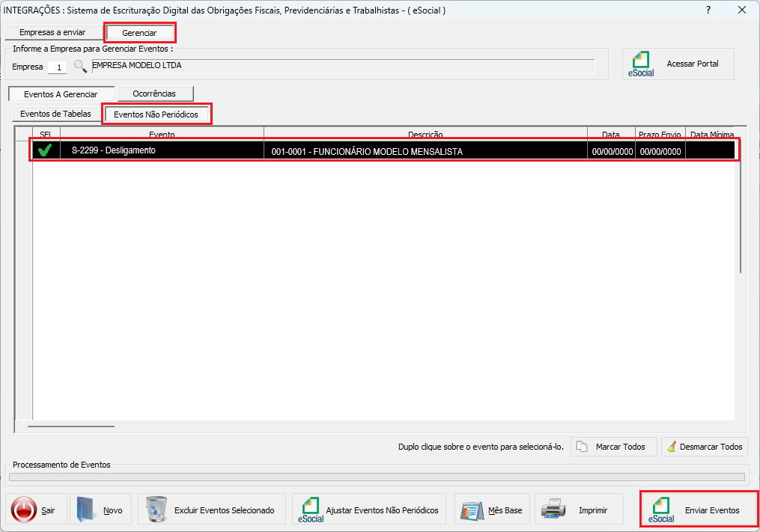Toggle green checkmark on S-2299 Desligamento row

[45, 150]
